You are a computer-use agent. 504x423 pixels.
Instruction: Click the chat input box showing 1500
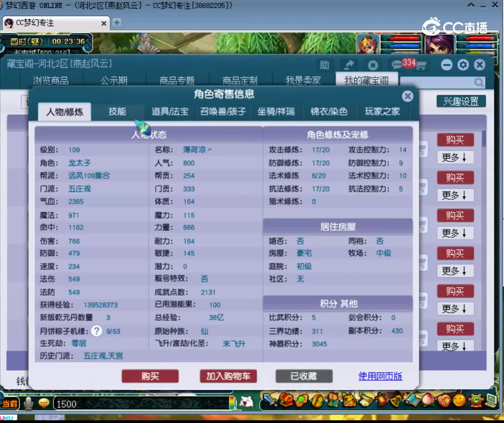pyautogui.click(x=141, y=404)
